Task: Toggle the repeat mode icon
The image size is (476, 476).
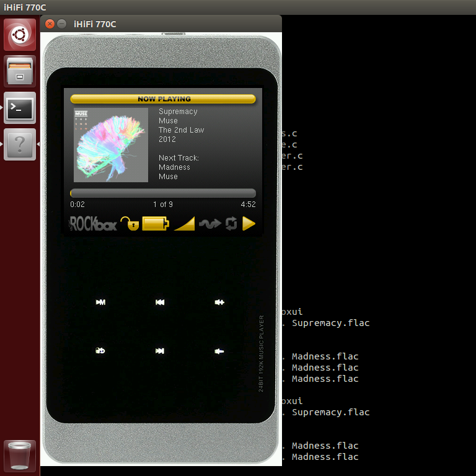Action: tap(231, 224)
